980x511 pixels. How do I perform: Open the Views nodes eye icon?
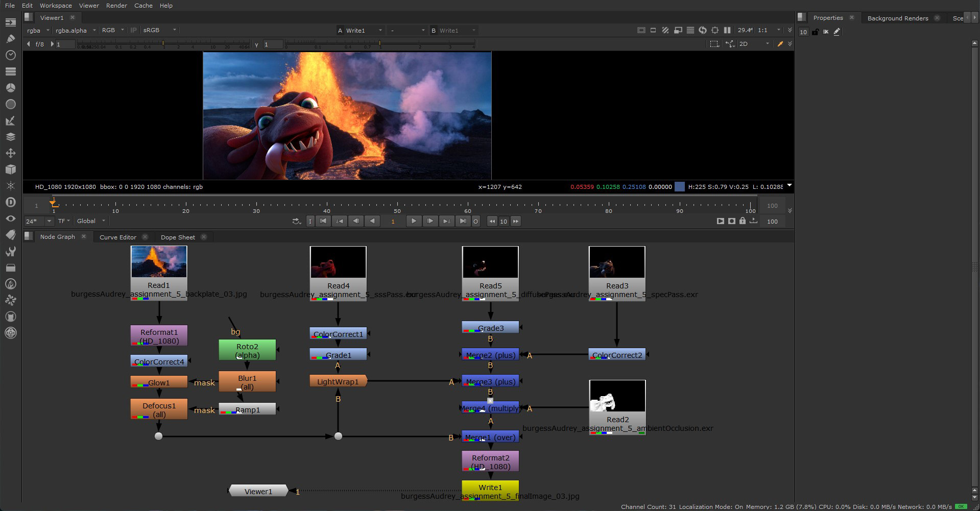point(10,218)
